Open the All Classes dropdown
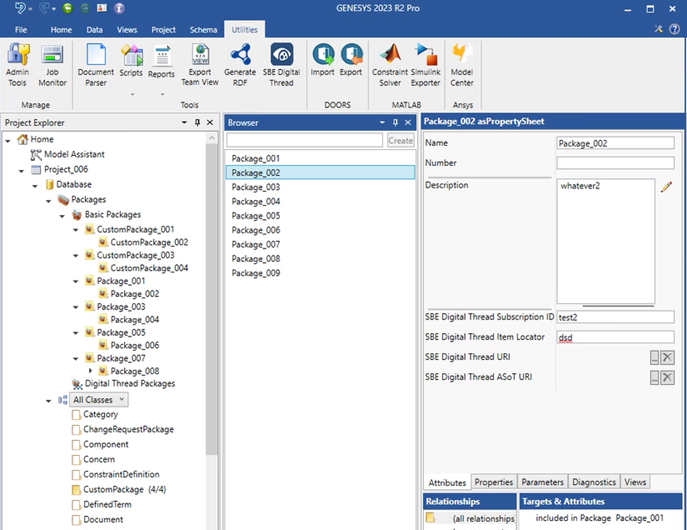The width and height of the screenshot is (687, 530). [x=100, y=399]
